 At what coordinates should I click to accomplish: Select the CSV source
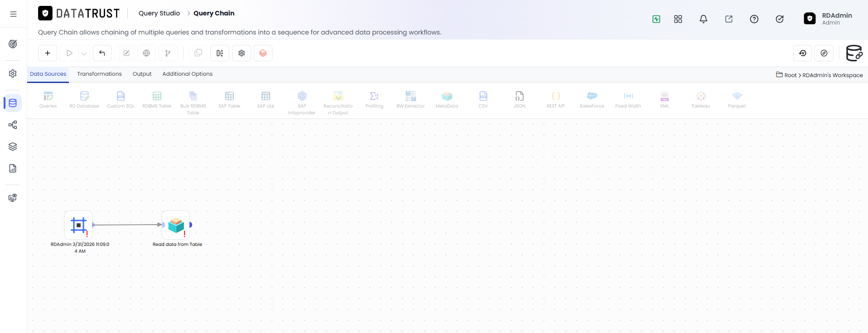483,100
